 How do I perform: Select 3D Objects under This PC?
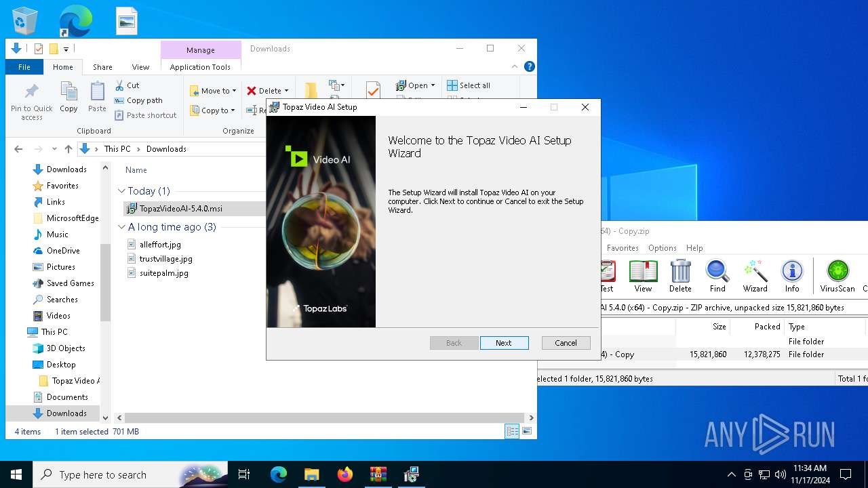[x=66, y=348]
